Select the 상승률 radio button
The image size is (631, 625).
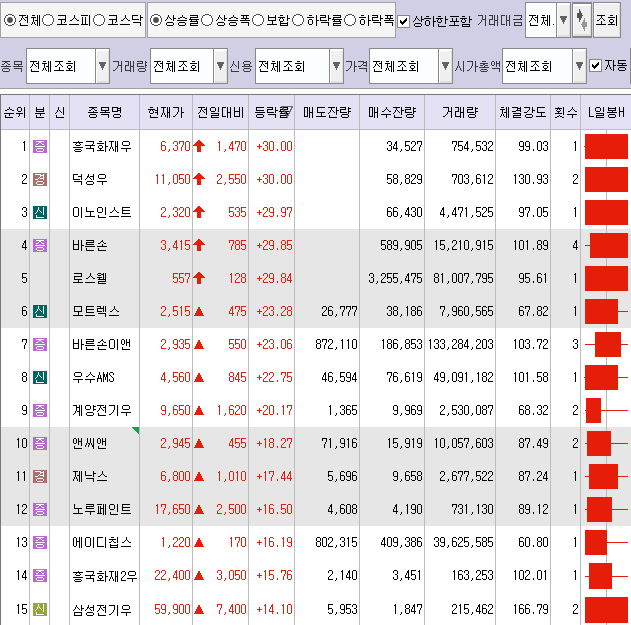[156, 20]
